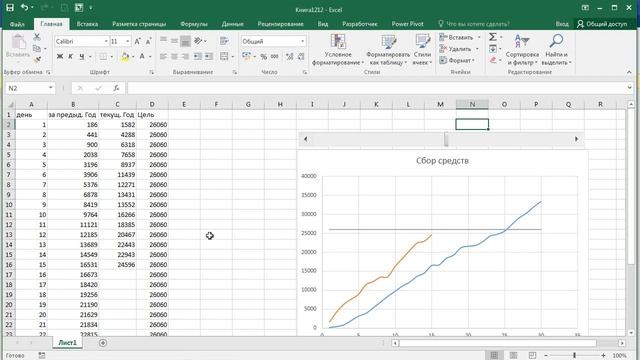Screen dimensions: 640x360
Task: Increase font size with the larger A icon
Action: click(138, 41)
